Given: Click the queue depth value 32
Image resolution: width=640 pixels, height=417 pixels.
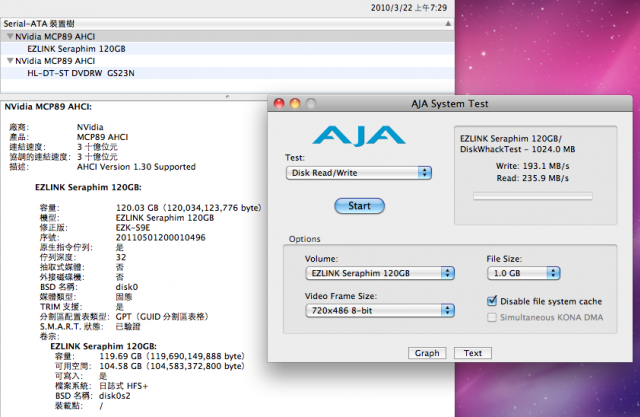Looking at the screenshot, I should tap(121, 257).
